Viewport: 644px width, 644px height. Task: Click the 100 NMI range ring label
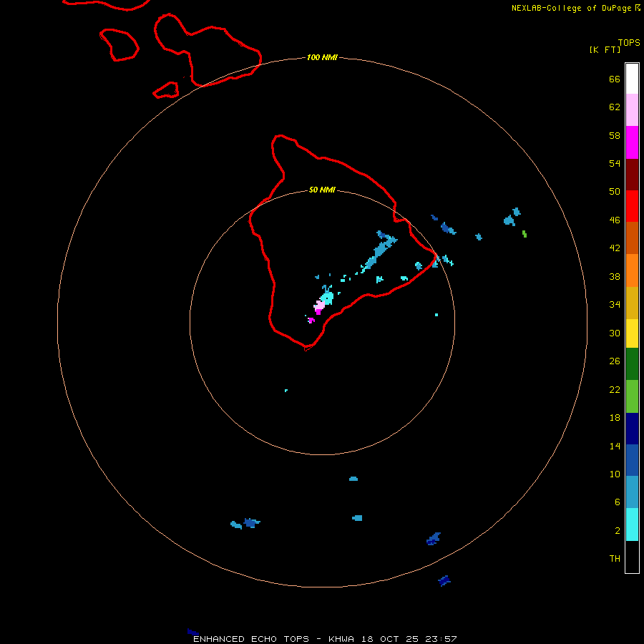tap(322, 57)
